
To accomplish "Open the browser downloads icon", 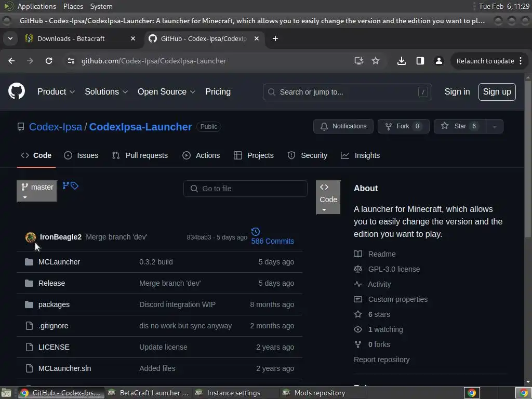I will tap(402, 61).
